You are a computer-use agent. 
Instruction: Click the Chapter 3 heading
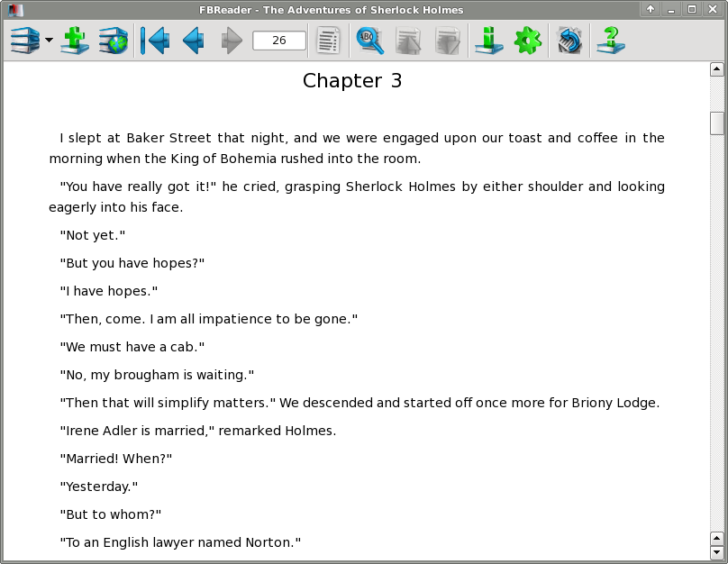(352, 81)
